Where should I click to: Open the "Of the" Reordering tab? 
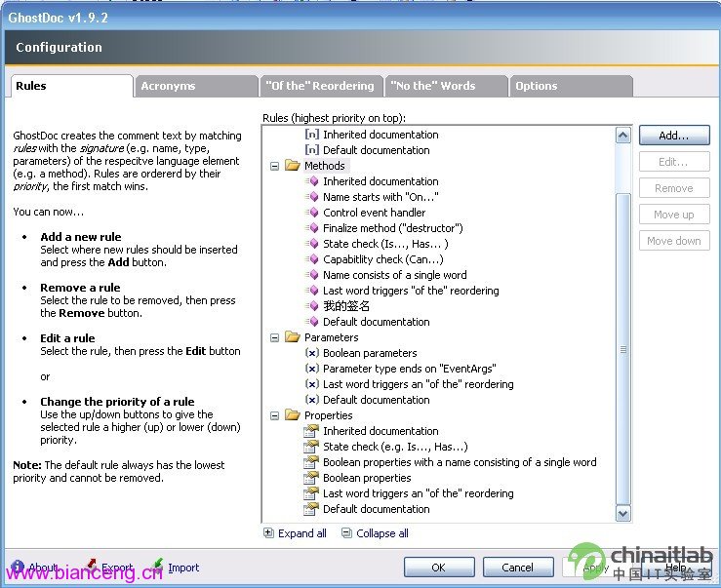coord(321,86)
